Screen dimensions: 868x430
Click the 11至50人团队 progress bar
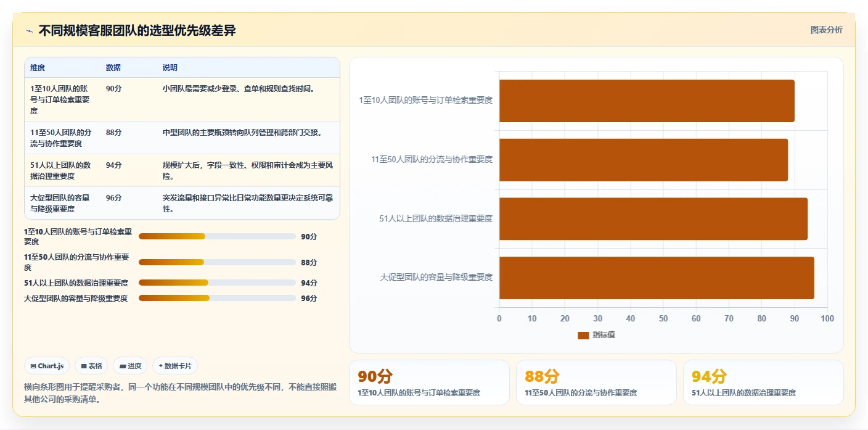click(217, 262)
